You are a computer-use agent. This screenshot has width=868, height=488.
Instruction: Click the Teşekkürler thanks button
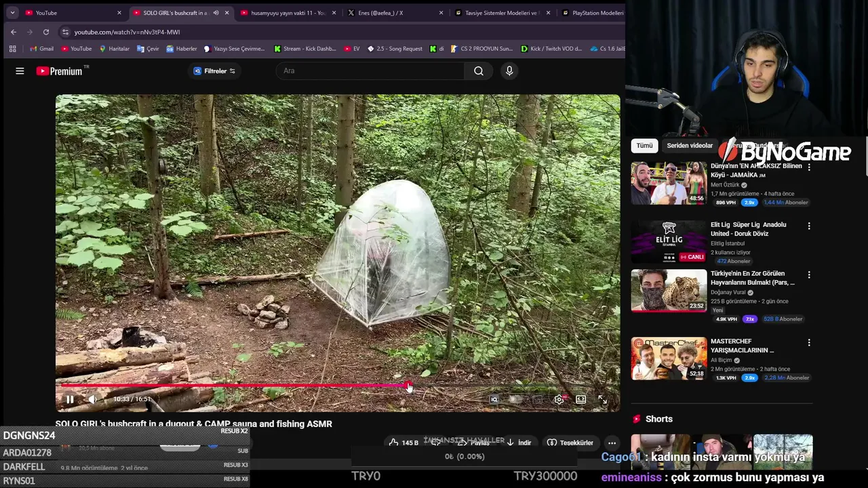[570, 443]
